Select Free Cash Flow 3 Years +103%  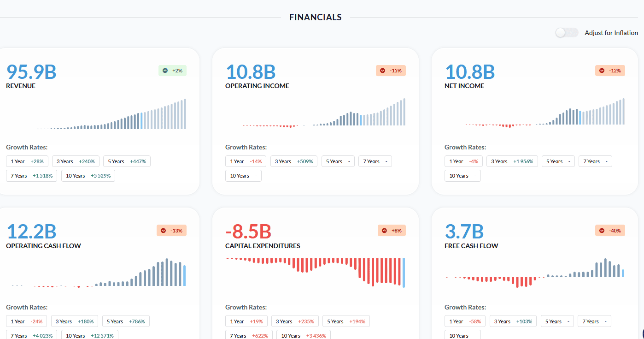point(513,321)
